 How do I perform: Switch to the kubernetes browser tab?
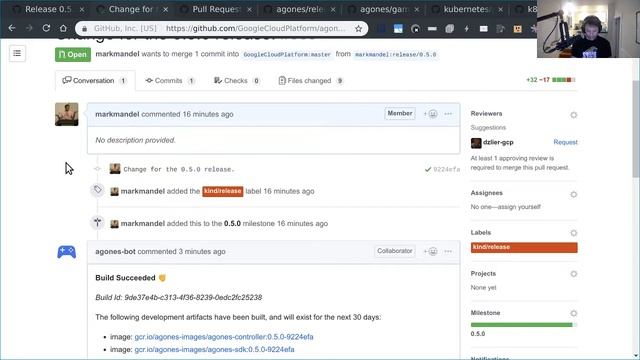(x=467, y=9)
